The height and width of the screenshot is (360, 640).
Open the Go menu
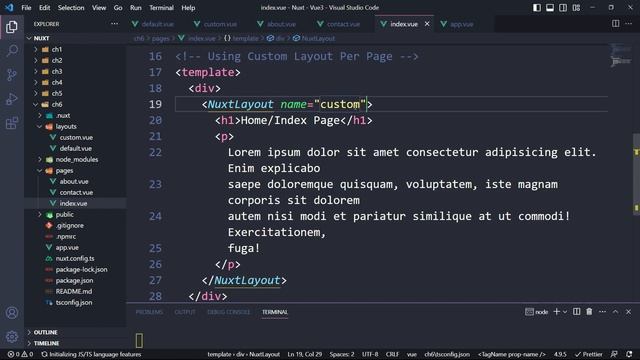tap(118, 8)
